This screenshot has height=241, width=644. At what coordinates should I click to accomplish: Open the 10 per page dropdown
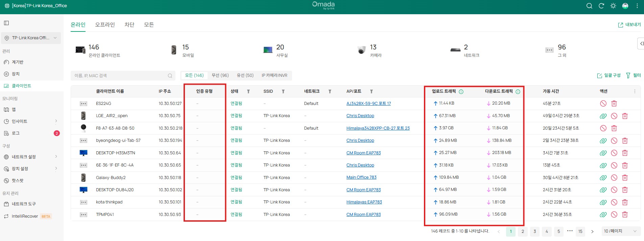coord(620,231)
